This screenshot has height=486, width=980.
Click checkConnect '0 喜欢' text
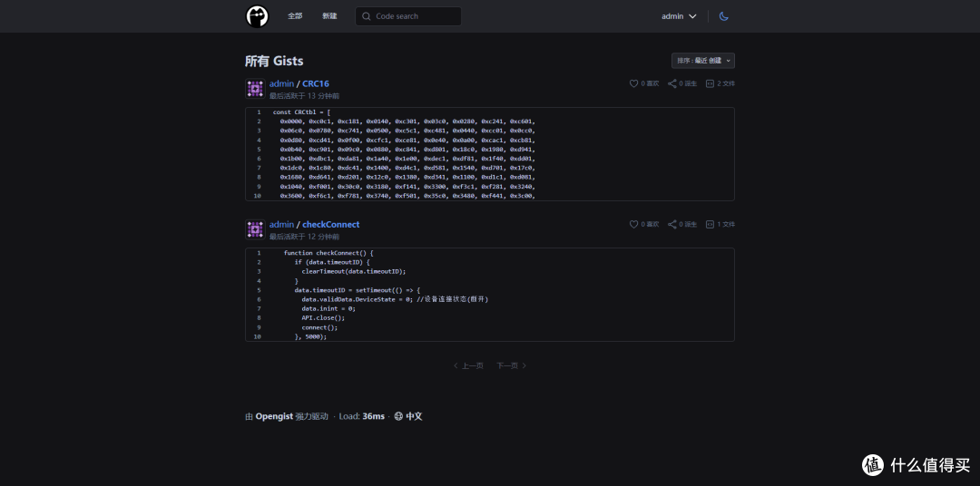coord(650,224)
